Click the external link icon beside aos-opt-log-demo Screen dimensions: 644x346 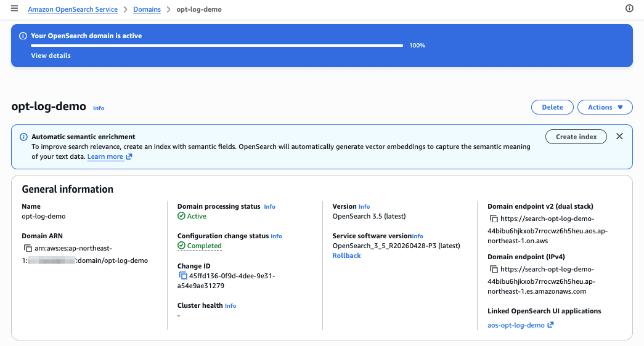pos(550,324)
